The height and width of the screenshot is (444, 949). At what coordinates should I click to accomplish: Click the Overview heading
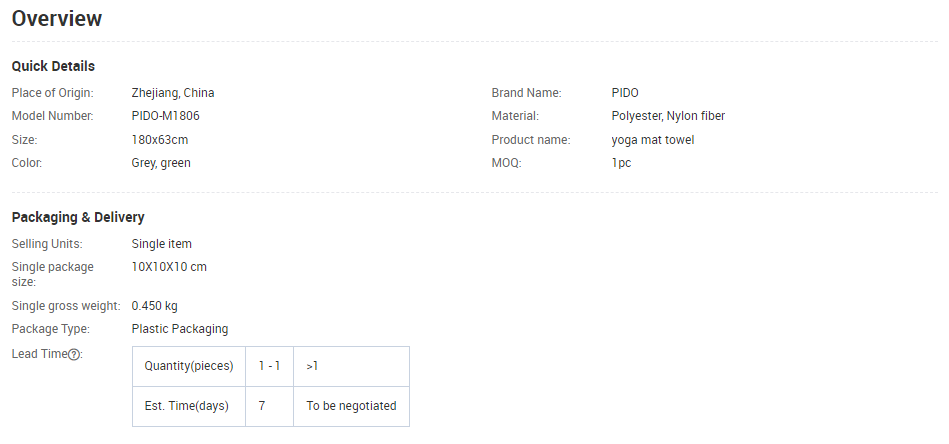click(57, 18)
